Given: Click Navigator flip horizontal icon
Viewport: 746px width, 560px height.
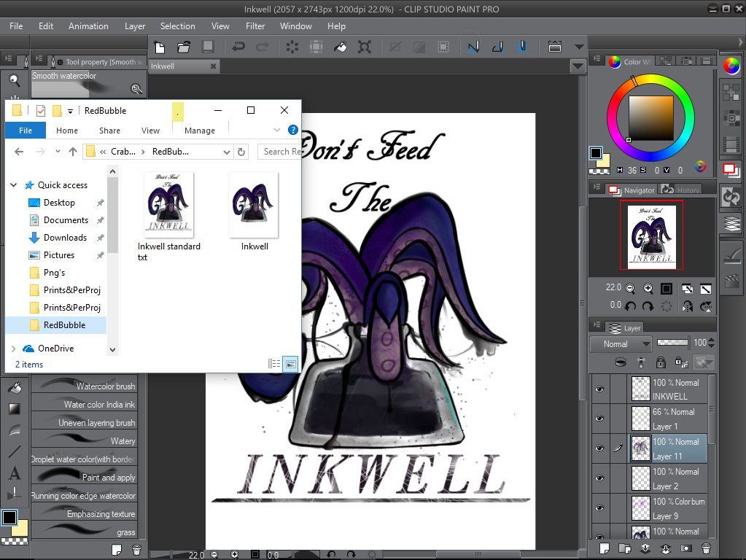Looking at the screenshot, I should click(x=687, y=306).
